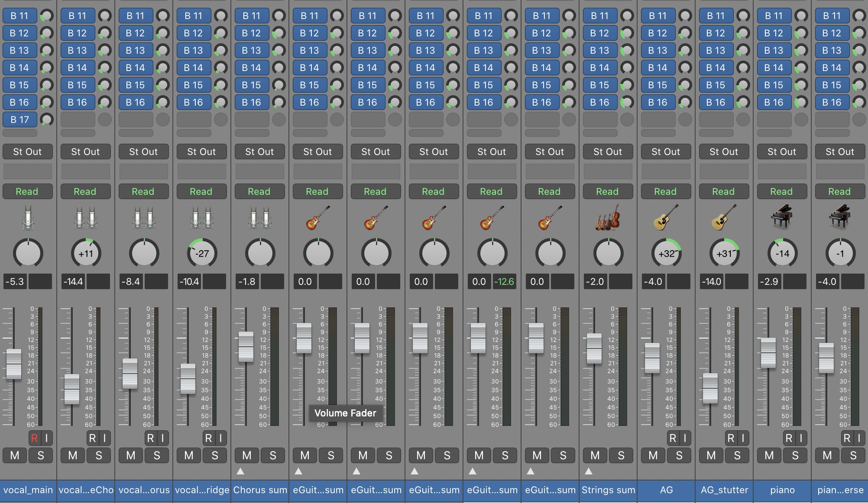This screenshot has width=868, height=503.
Task: Click the Chorus sum dual microphone icon
Action: [260, 218]
